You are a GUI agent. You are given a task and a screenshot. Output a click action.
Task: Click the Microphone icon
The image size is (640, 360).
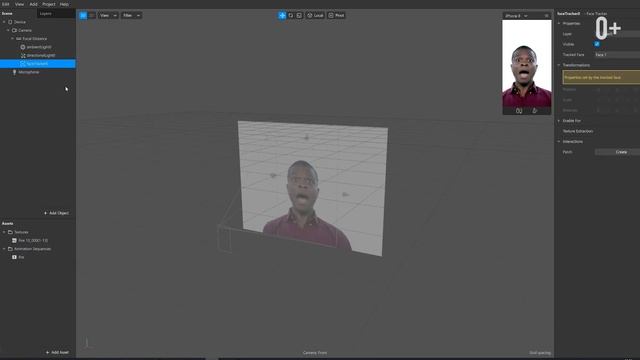(14, 72)
